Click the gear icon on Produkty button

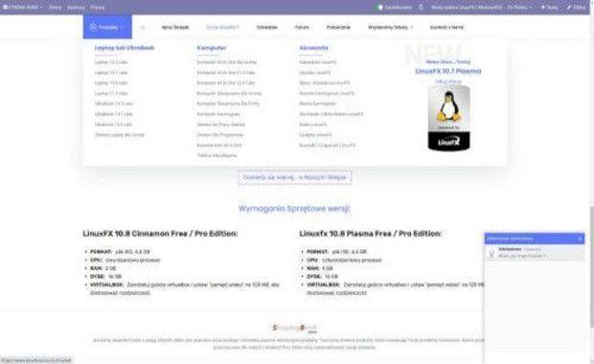pyautogui.click(x=93, y=27)
